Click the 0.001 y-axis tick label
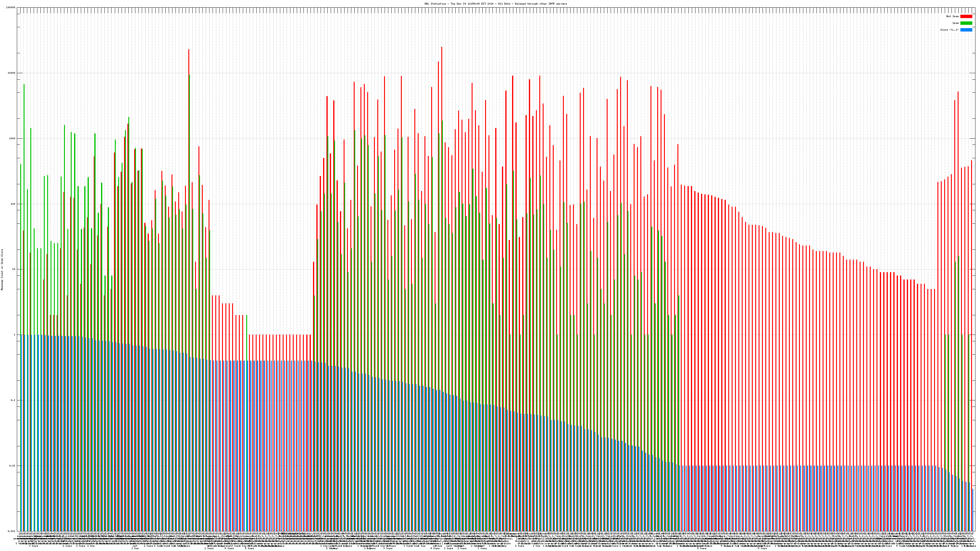This screenshot has height=551, width=980. [12, 531]
